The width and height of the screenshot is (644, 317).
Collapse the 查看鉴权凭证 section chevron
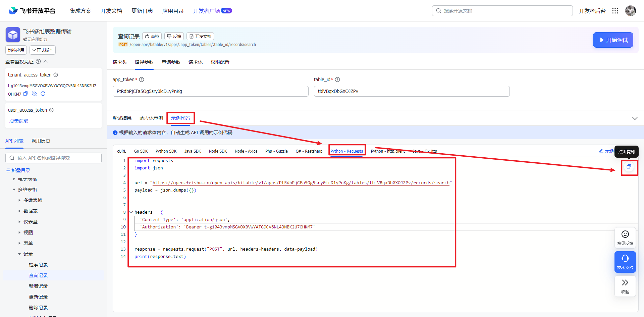(46, 61)
